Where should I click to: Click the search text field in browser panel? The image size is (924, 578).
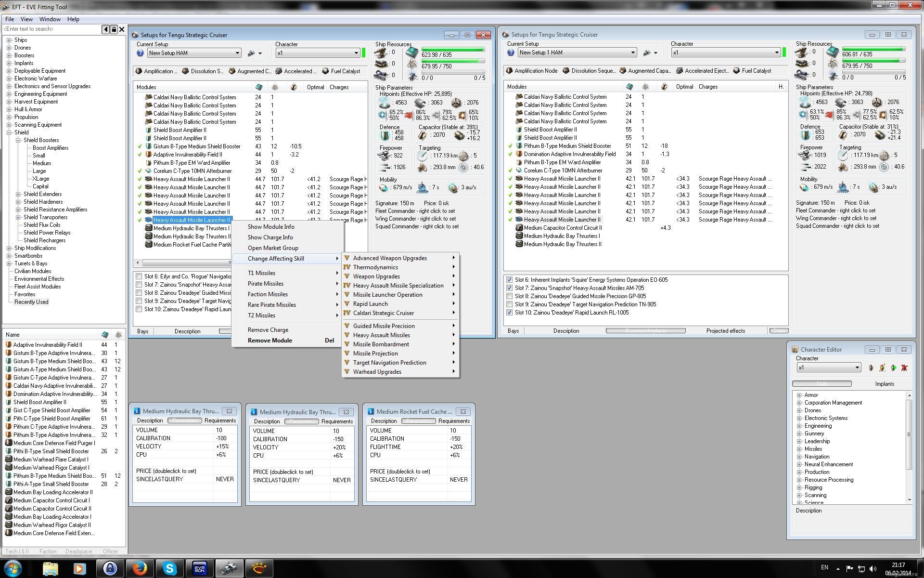(52, 29)
